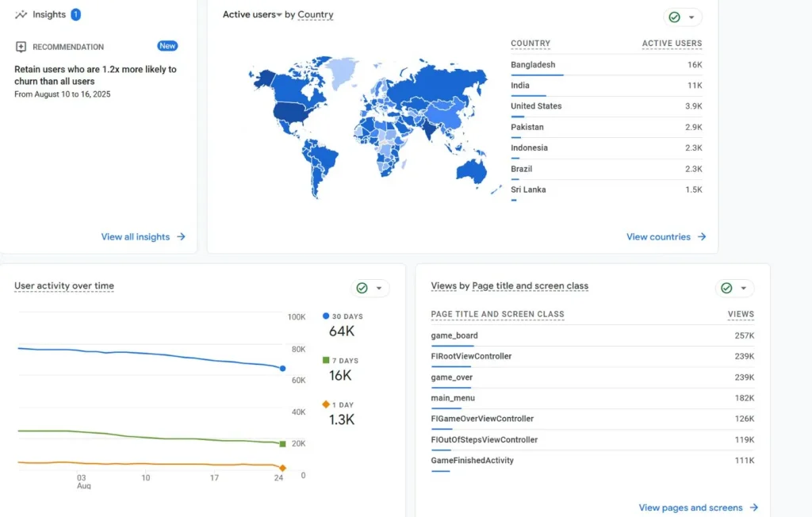Expand dropdown arrow in User activity card

(x=379, y=288)
